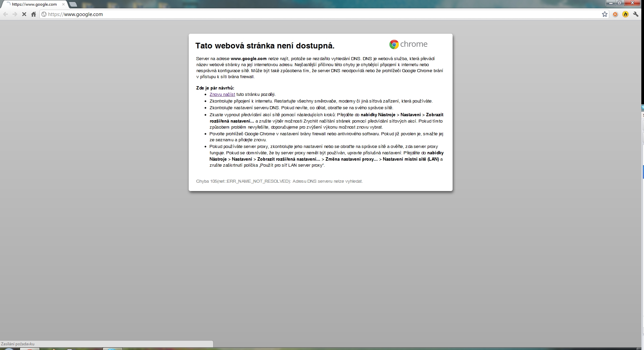Click the 'Zasílání požadavku' status bar text
This screenshot has width=644, height=350.
pos(18,344)
